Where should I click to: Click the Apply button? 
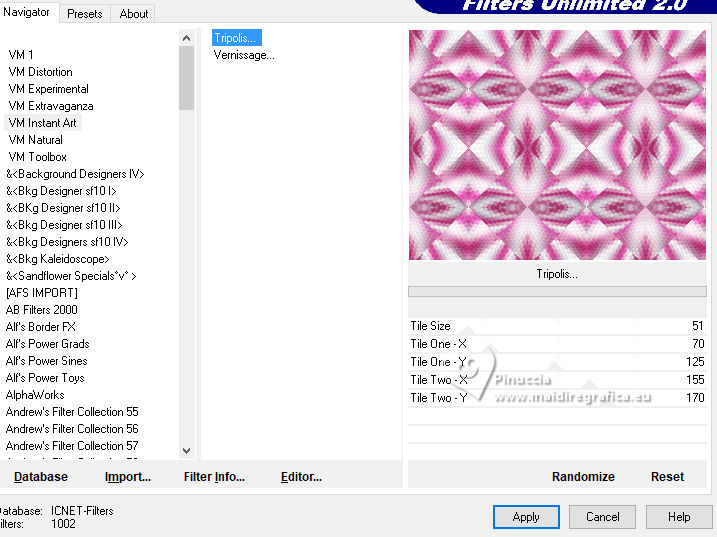(526, 517)
